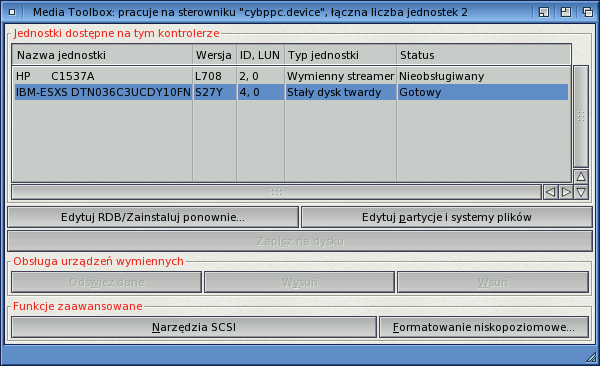Click the Wysuń eject button

click(299, 282)
